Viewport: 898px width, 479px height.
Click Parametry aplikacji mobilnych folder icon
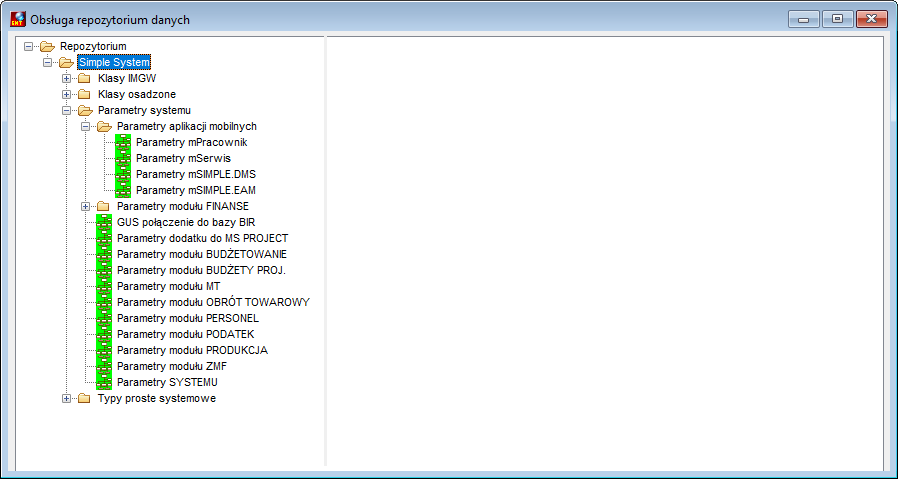click(x=104, y=127)
